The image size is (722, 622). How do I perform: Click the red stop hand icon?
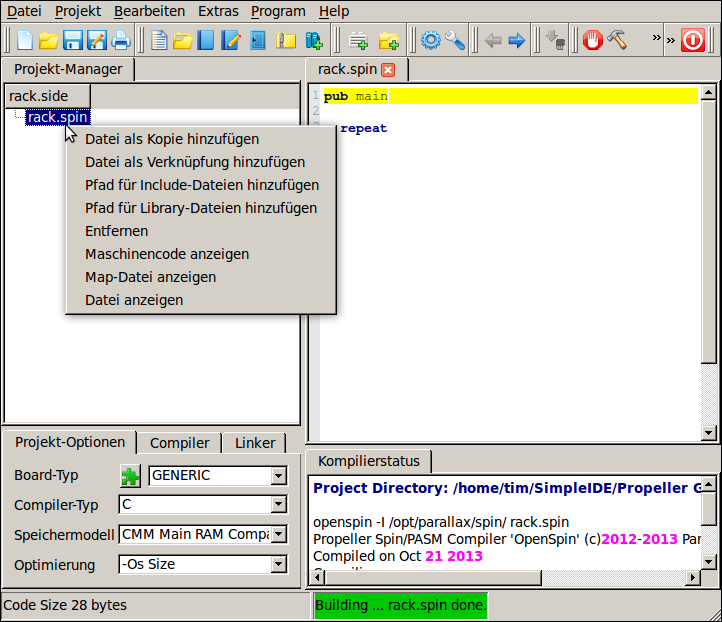click(594, 41)
